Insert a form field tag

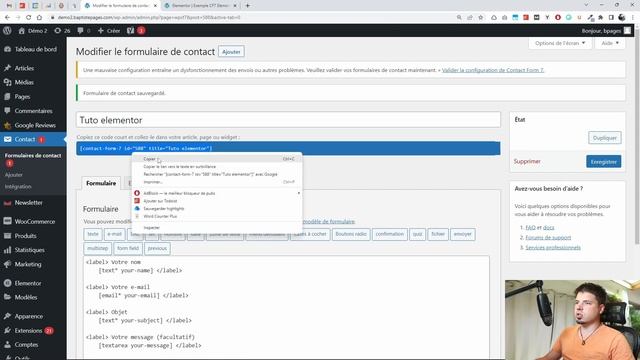coord(128,249)
